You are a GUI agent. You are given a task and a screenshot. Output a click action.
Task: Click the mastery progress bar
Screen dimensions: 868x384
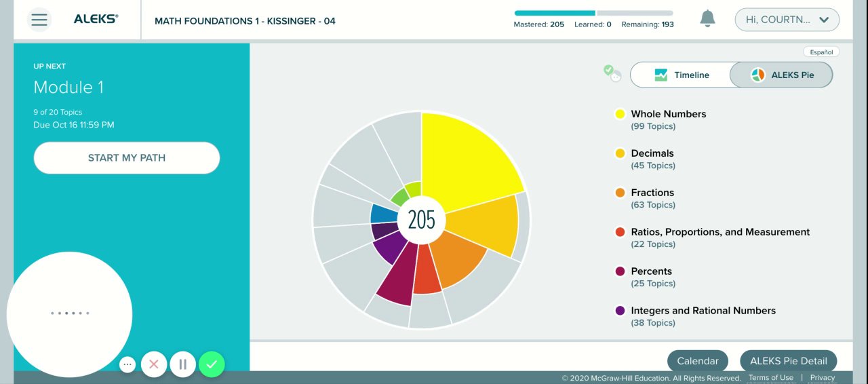click(x=593, y=13)
